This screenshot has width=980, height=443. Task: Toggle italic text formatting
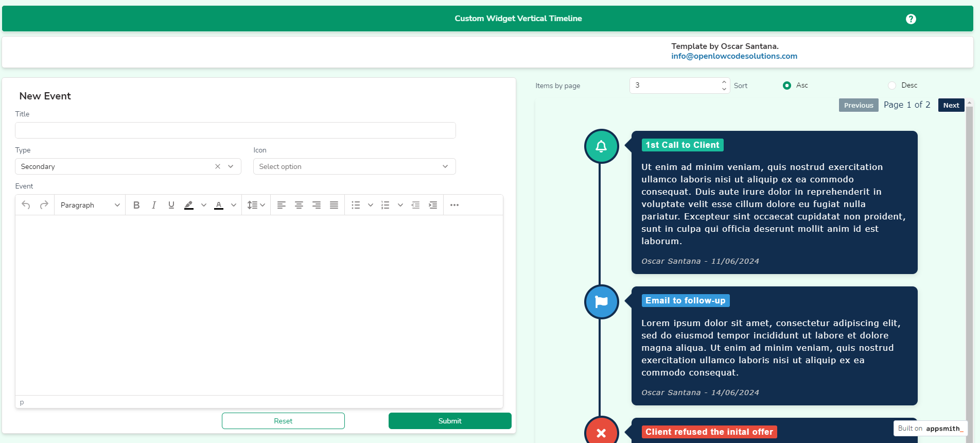tap(154, 205)
